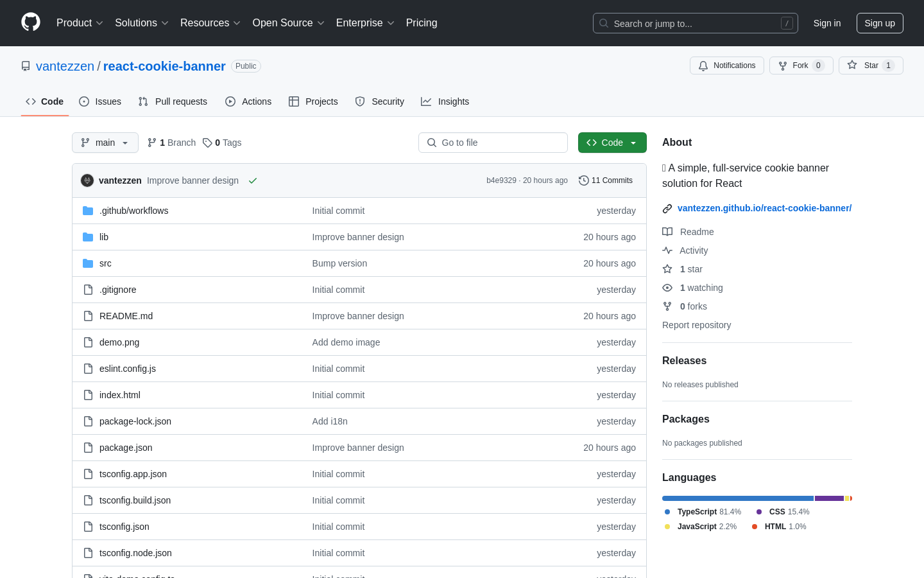Click the star icon beside 1 star
The width and height of the screenshot is (924, 578).
tap(667, 269)
